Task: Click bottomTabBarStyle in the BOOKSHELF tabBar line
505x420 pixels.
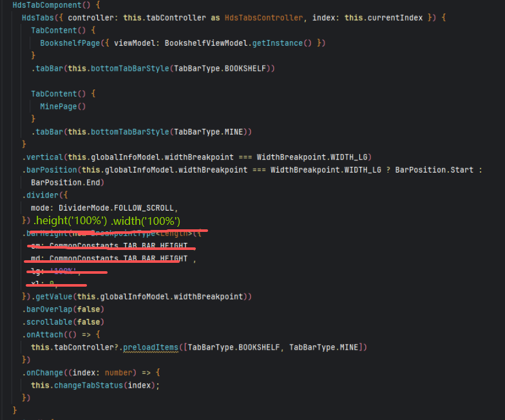Action: (130, 68)
